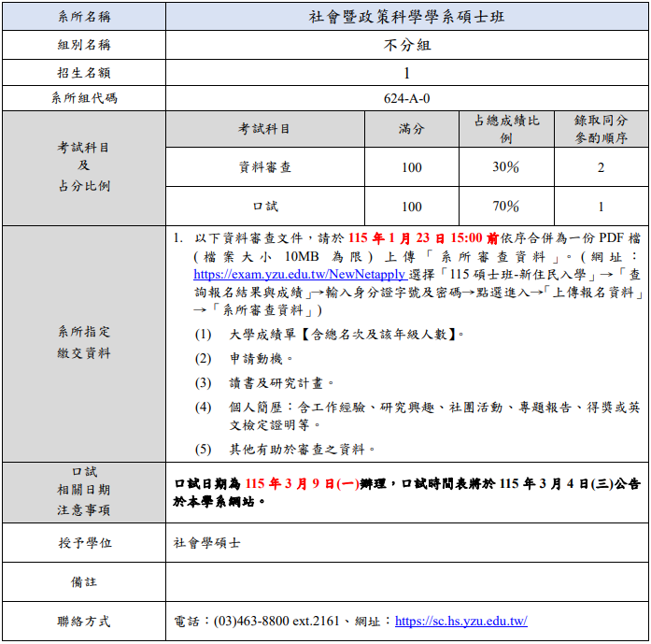Click the 占總成績比例 column header
Screen dimensions: 651x644
point(505,130)
